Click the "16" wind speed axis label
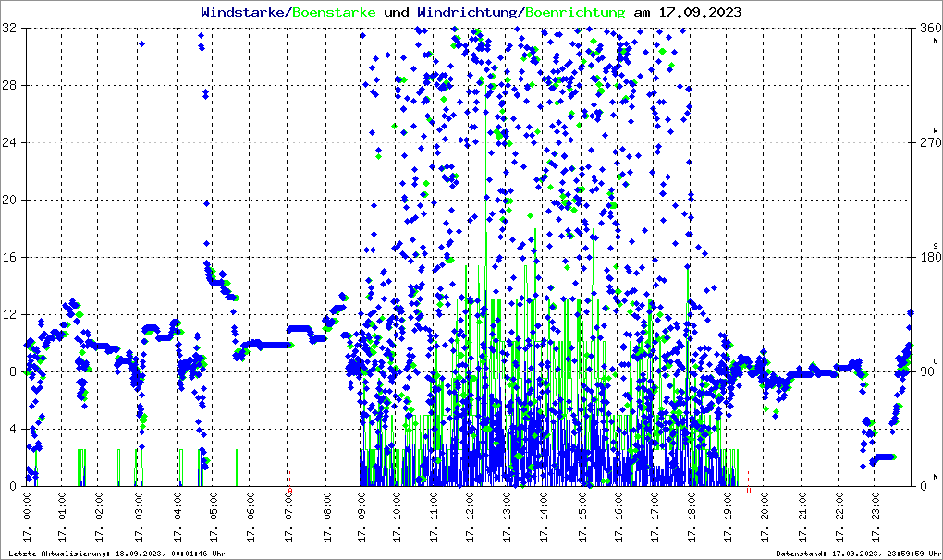The height and width of the screenshot is (560, 943). pyautogui.click(x=9, y=257)
